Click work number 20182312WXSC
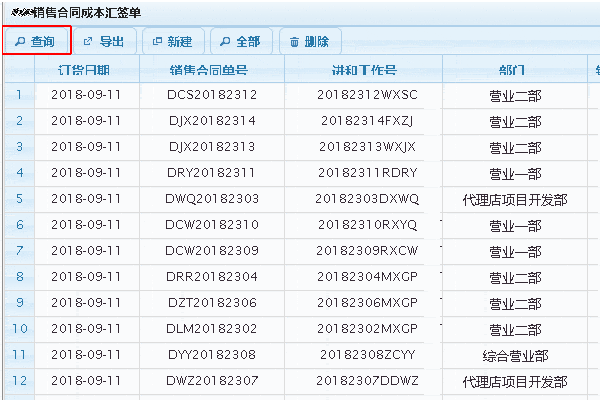Viewport: 600px width, 400px height. 367,95
